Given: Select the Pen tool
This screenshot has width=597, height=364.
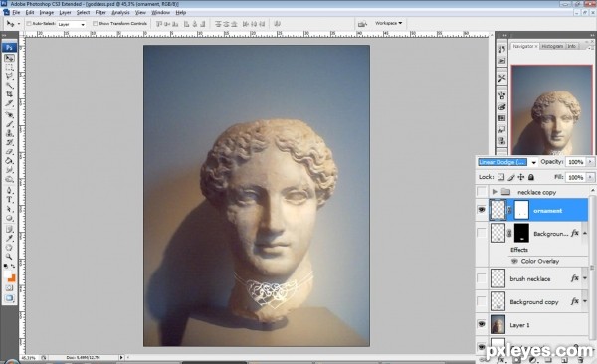Looking at the screenshot, I should [9, 190].
